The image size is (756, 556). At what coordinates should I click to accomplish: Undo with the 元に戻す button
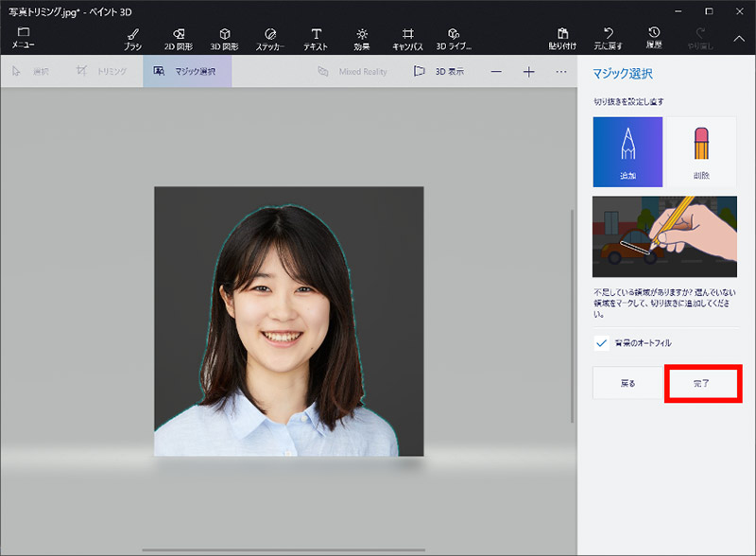coord(610,38)
